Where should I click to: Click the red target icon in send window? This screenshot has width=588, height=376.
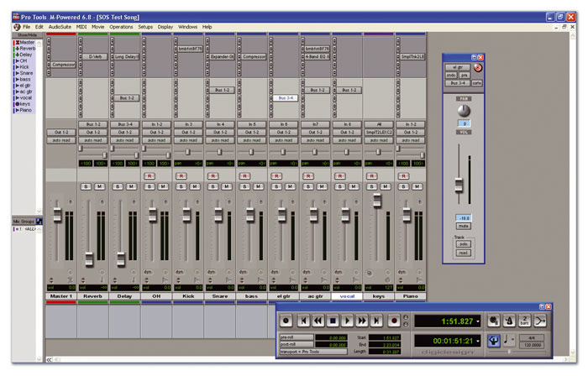[x=479, y=66]
